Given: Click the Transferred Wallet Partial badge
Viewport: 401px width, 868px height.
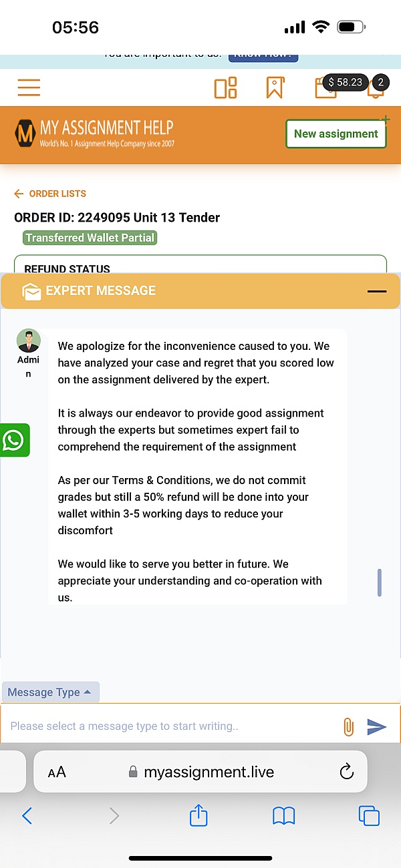Looking at the screenshot, I should (90, 238).
